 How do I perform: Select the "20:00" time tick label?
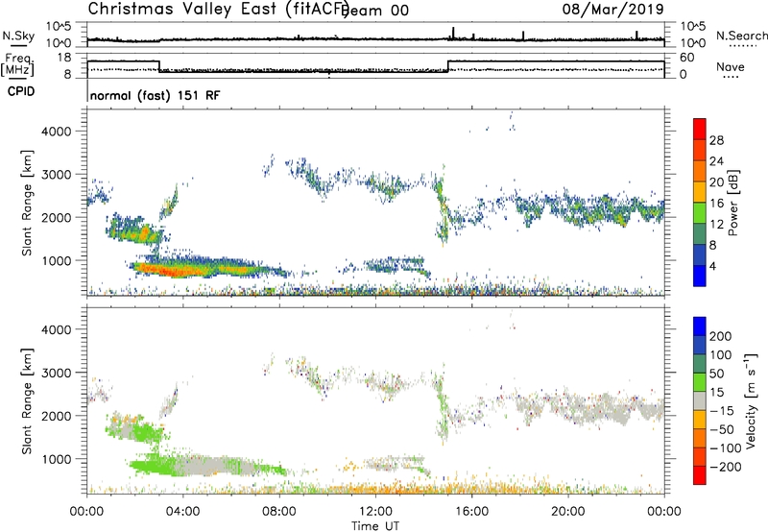(567, 512)
